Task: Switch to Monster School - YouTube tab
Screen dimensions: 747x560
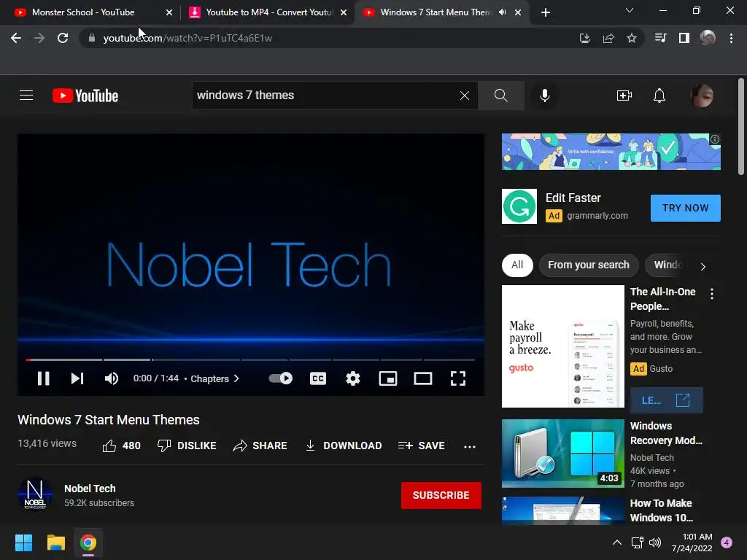Action: coord(91,12)
